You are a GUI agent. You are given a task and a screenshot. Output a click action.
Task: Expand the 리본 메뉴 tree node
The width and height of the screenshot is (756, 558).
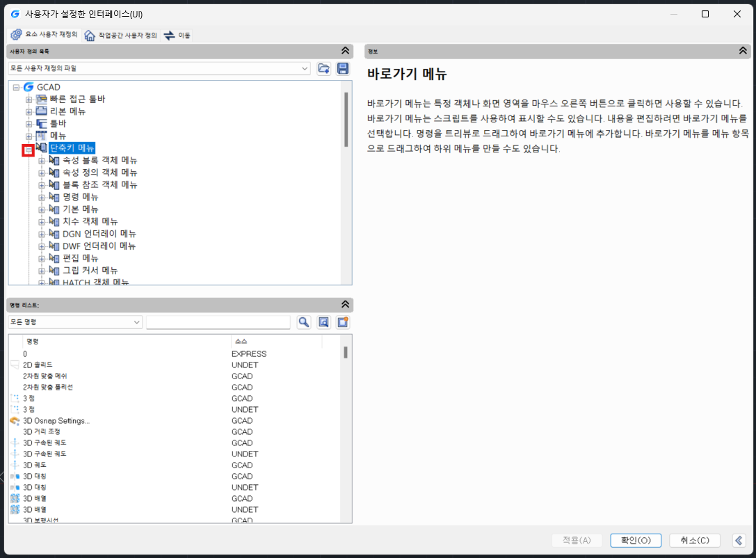(29, 111)
